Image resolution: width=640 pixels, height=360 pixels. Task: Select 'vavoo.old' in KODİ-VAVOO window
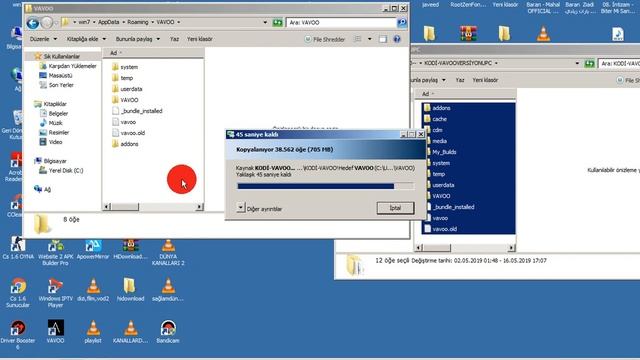(x=440, y=229)
